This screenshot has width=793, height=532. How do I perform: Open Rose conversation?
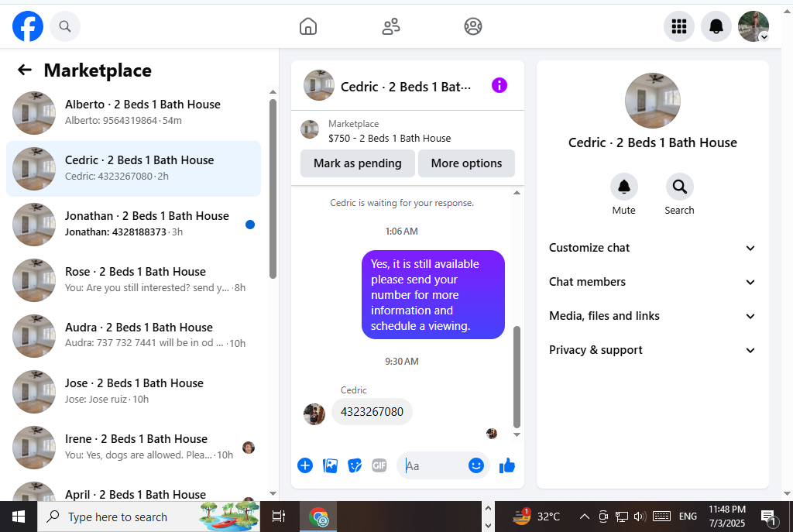[x=133, y=280]
